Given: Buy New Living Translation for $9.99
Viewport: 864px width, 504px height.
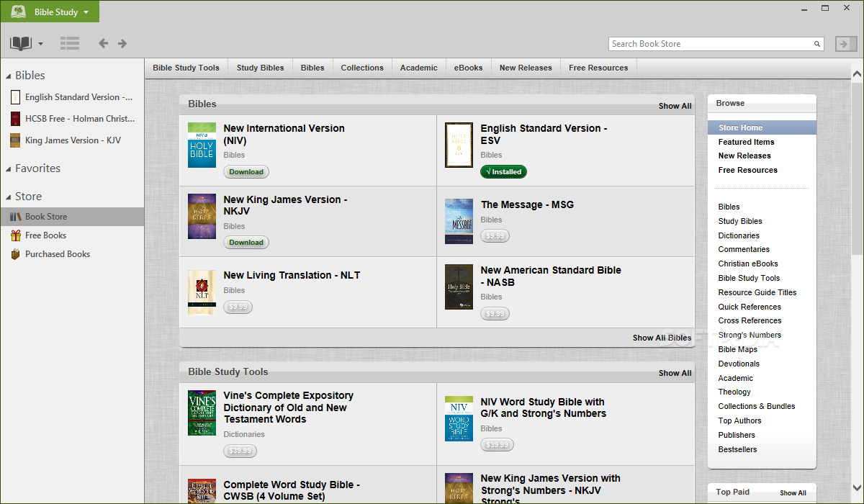Looking at the screenshot, I should tap(238, 307).
